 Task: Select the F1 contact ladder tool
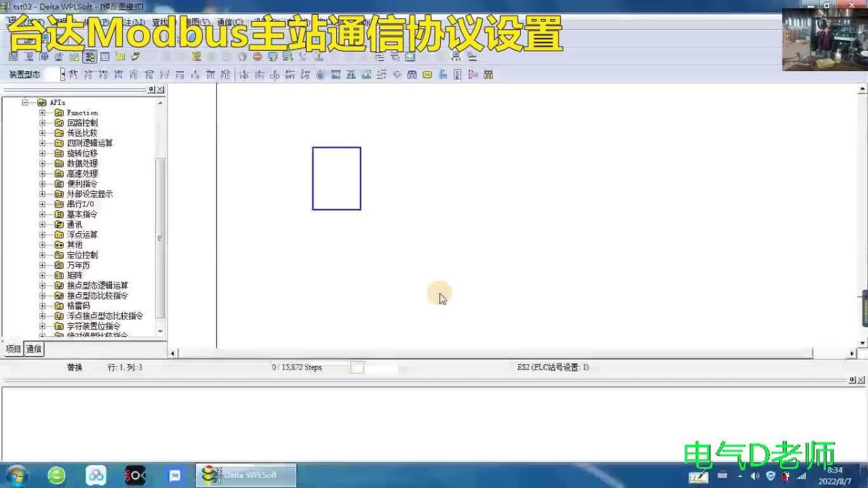[x=73, y=75]
